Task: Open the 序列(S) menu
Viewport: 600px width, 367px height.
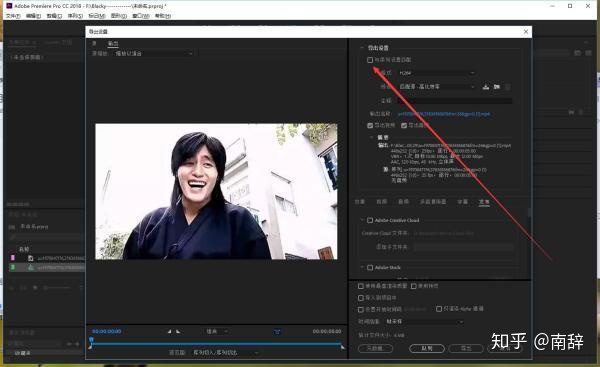Action: coord(75,16)
